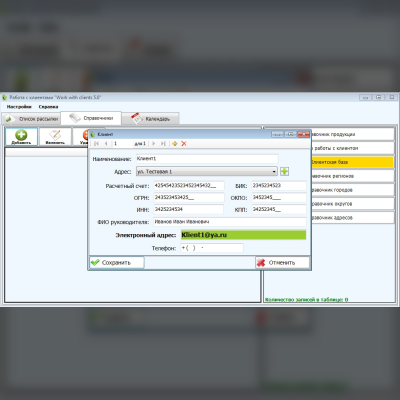Switch to the Календарь tab
Screen dimensions: 400x400
pos(150,119)
